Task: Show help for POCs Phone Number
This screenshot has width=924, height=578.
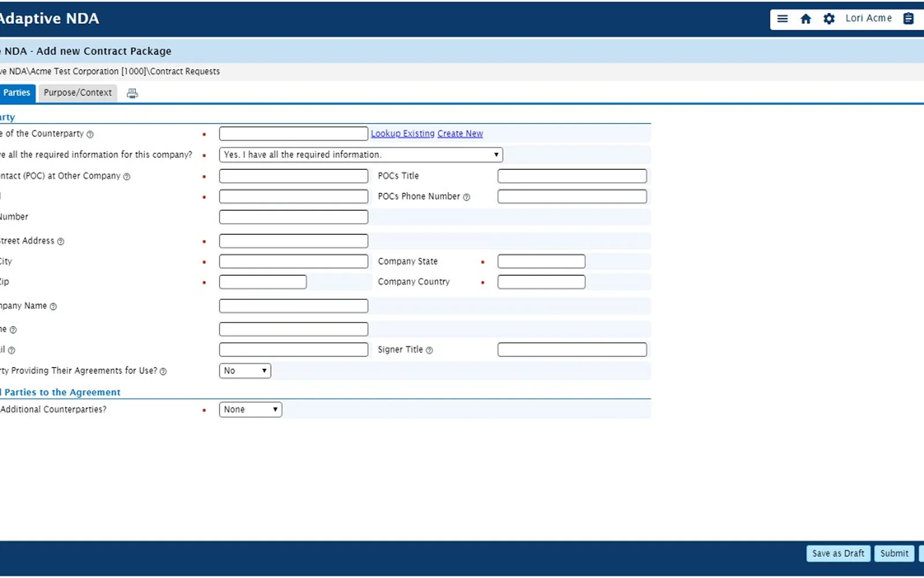Action: click(467, 197)
